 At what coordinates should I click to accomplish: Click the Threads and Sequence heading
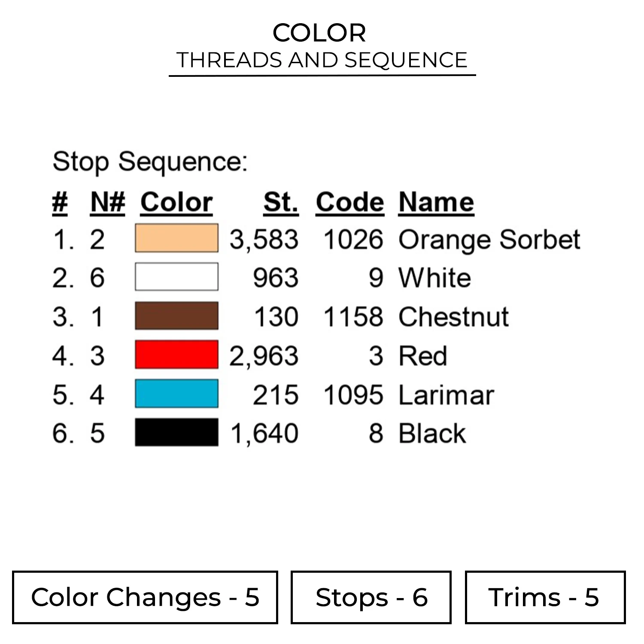coord(322,60)
